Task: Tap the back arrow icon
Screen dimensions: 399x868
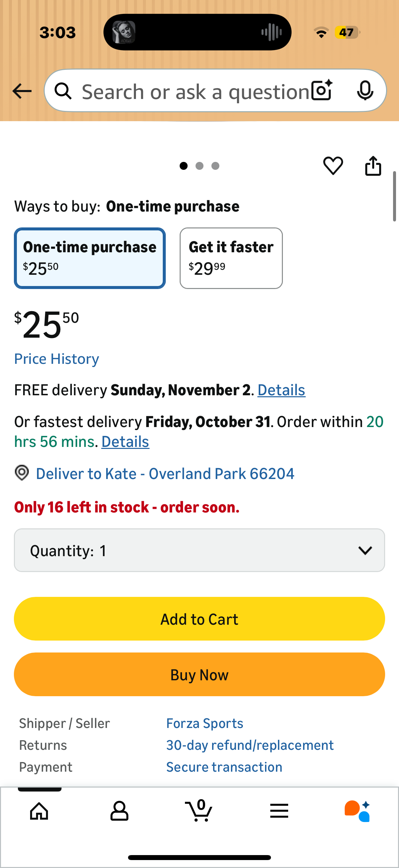Action: point(22,91)
